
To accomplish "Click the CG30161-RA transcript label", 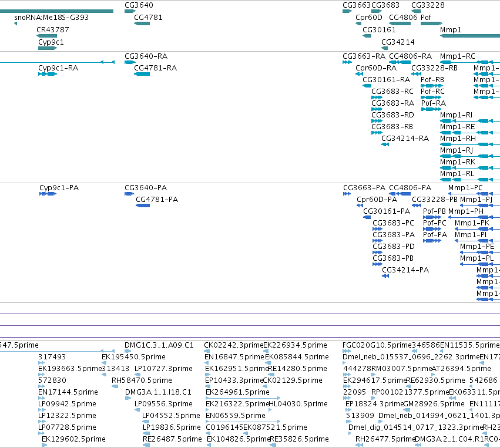I will [x=387, y=80].
